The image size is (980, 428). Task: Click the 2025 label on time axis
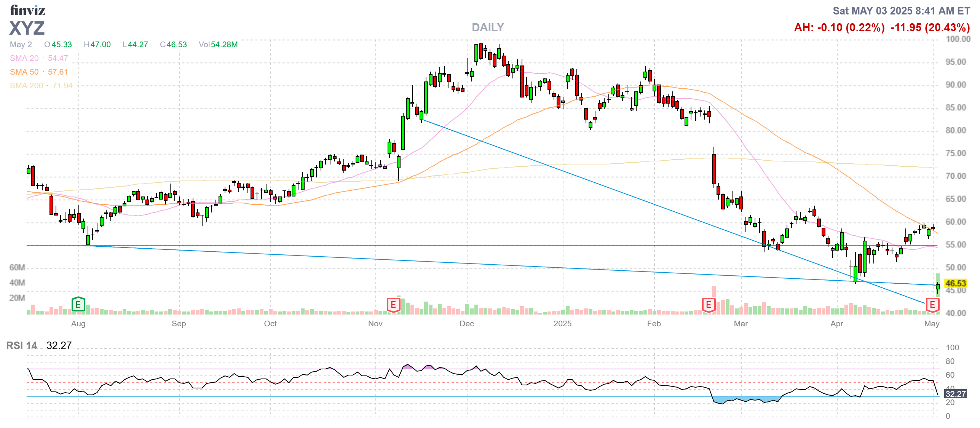562,324
